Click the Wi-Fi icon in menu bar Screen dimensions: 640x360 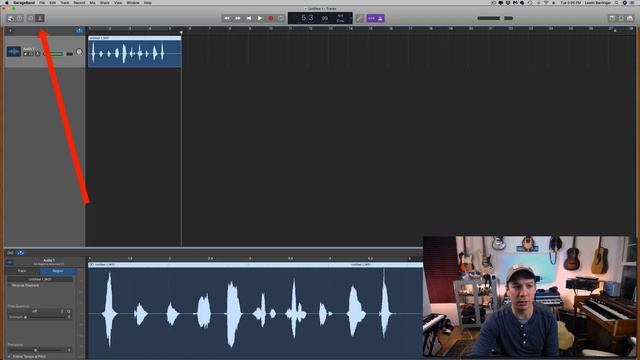click(546, 3)
